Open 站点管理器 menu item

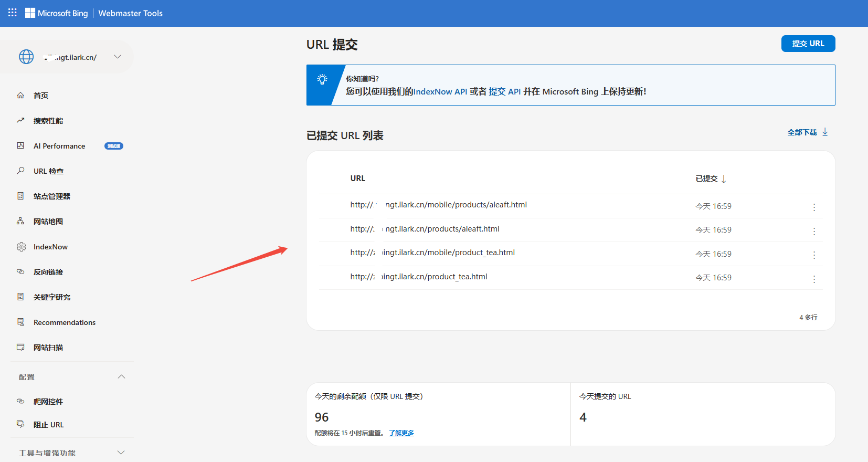(52, 196)
